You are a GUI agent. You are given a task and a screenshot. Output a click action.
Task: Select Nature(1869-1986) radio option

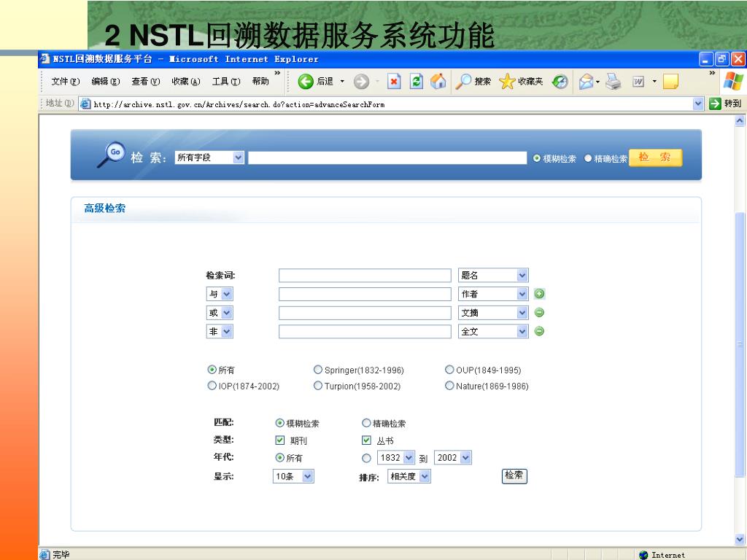click(x=449, y=386)
